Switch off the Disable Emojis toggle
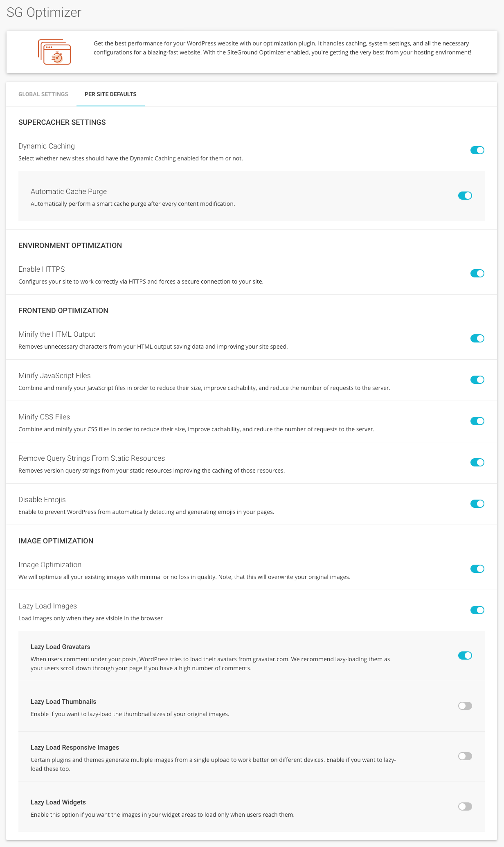This screenshot has width=504, height=847. click(477, 504)
